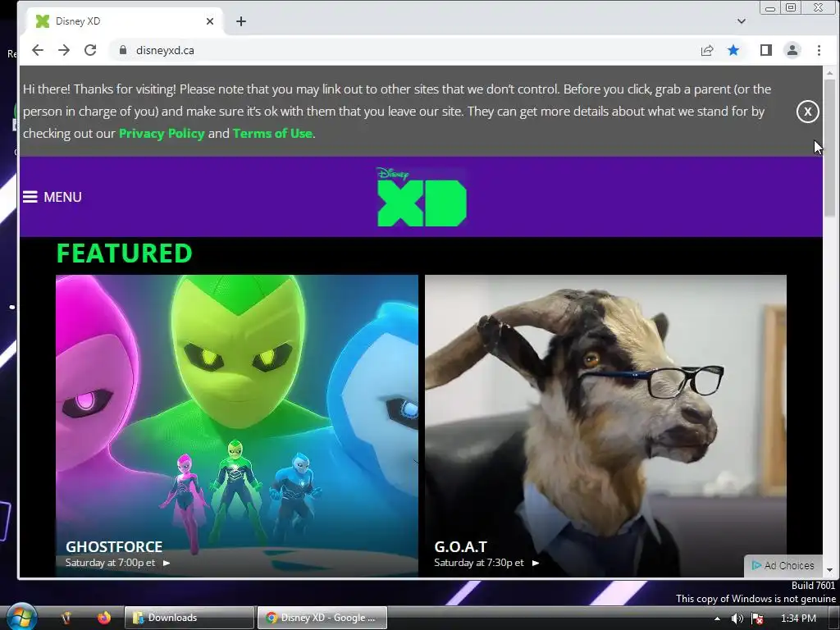Click the scrollbar up arrow
This screenshot has width=840, height=630.
pos(830,72)
